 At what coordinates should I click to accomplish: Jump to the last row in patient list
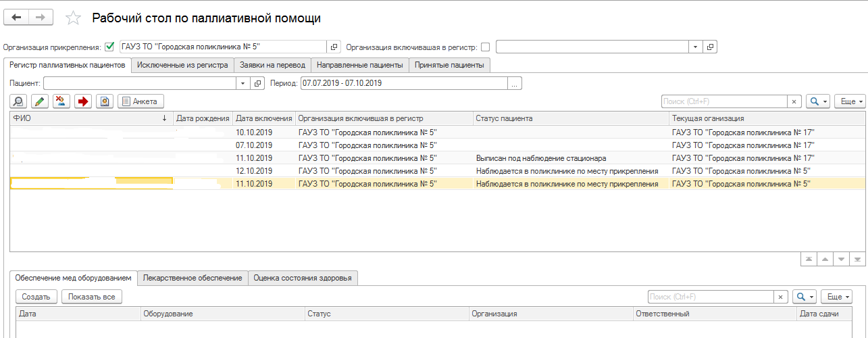(857, 260)
